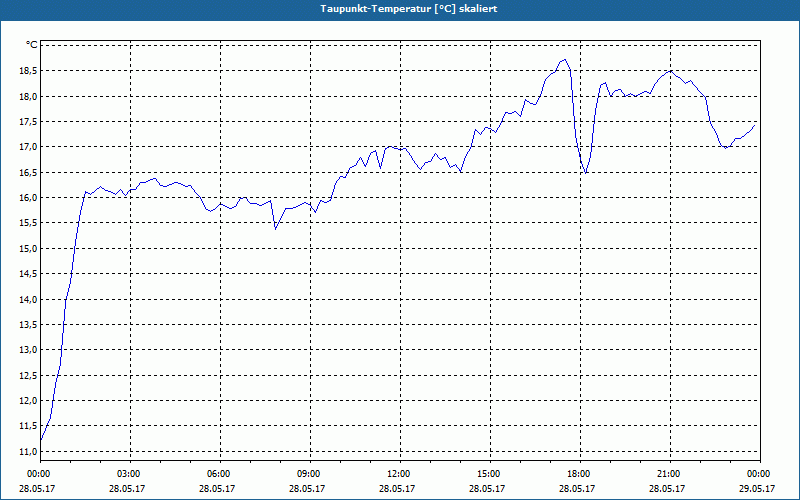The image size is (800, 500).
Task: Click the 00:00 time label for 29.05.17
Action: click(x=759, y=474)
